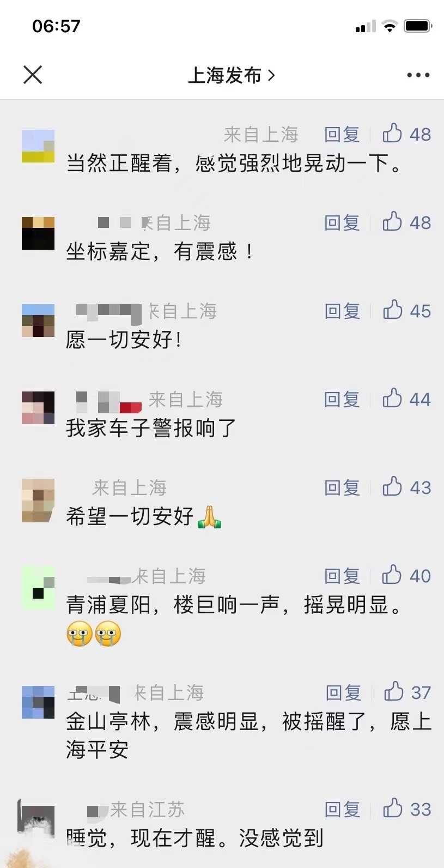
Task: Reply to the 坐标嘉定 comment
Action: click(x=342, y=222)
